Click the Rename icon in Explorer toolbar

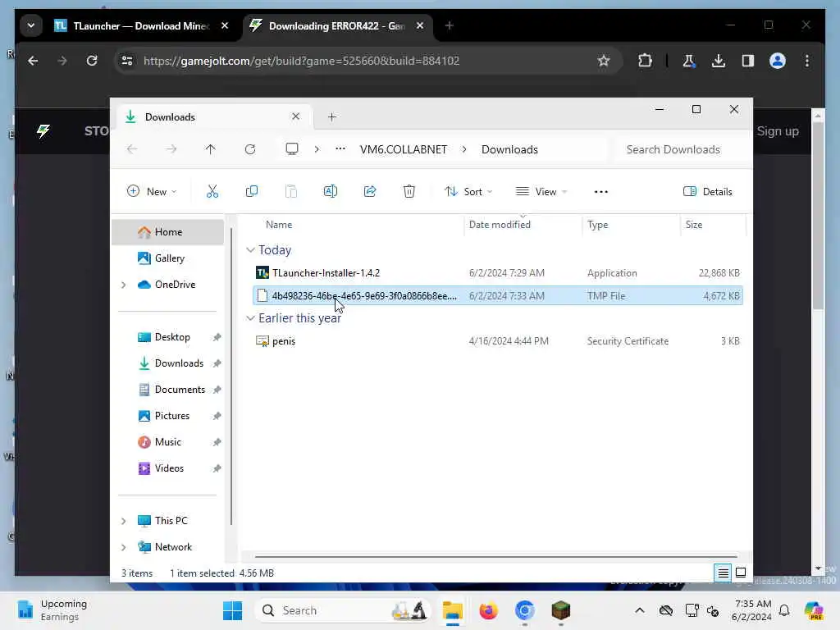(331, 191)
